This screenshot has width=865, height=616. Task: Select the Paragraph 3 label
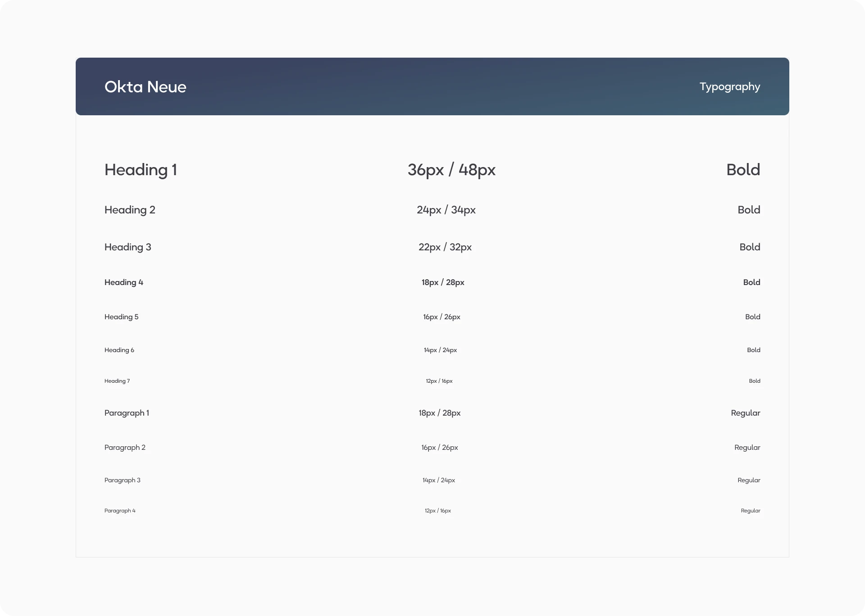122,480
